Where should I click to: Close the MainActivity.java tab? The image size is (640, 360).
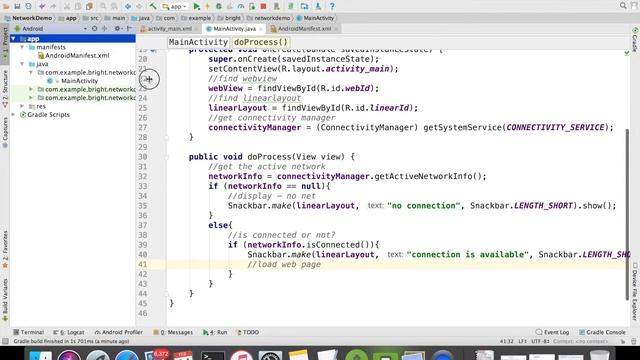[260, 29]
